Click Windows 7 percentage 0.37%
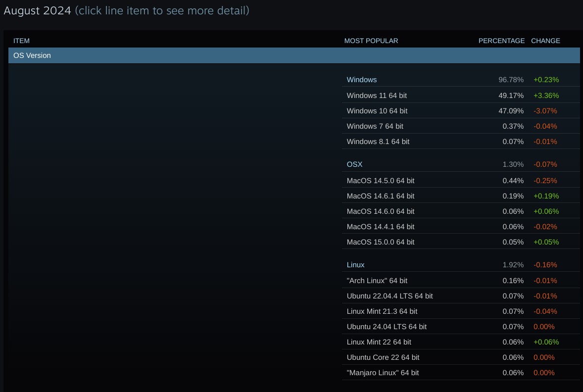Image resolution: width=583 pixels, height=392 pixels. tap(513, 126)
